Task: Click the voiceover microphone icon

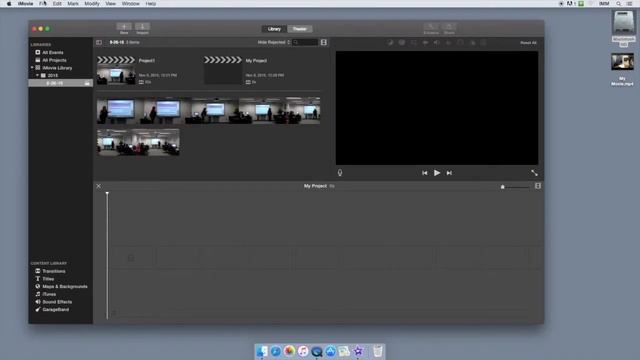Action: coord(340,173)
